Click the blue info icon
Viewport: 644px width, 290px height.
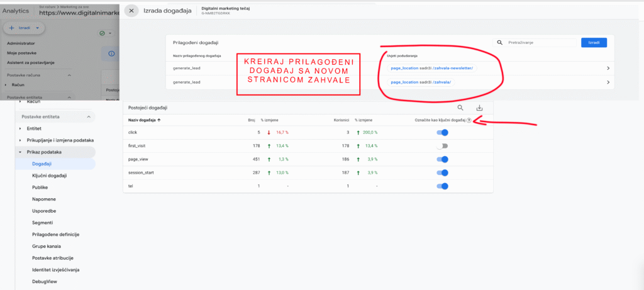[112, 53]
